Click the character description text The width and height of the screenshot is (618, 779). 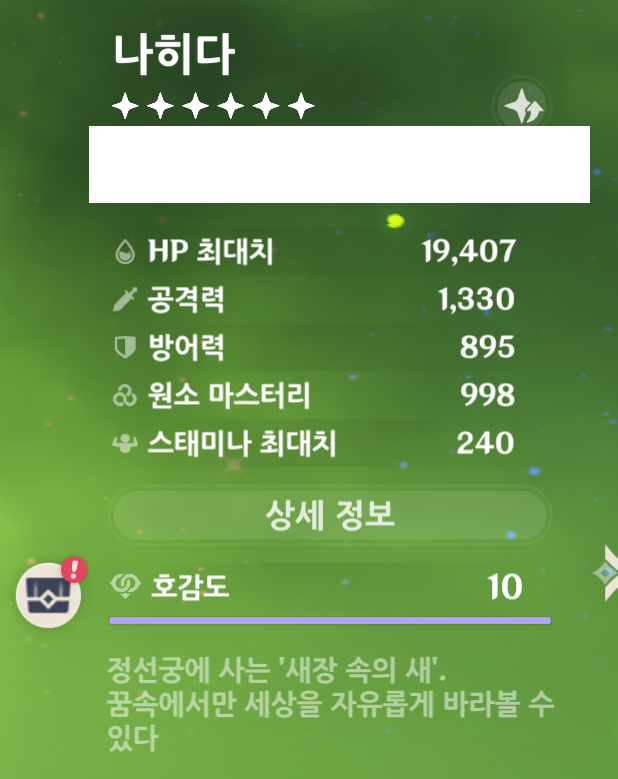coord(330,704)
